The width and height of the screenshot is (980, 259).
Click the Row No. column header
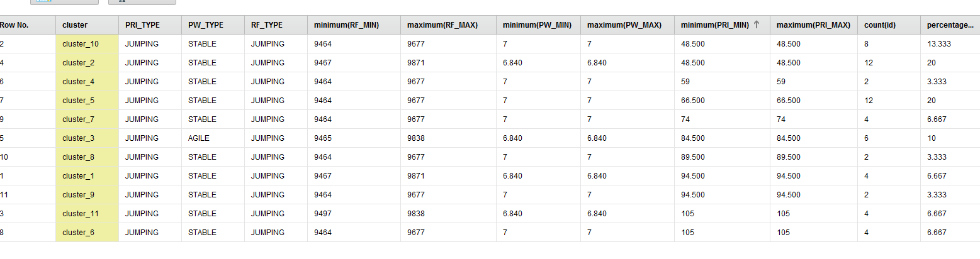[26, 25]
